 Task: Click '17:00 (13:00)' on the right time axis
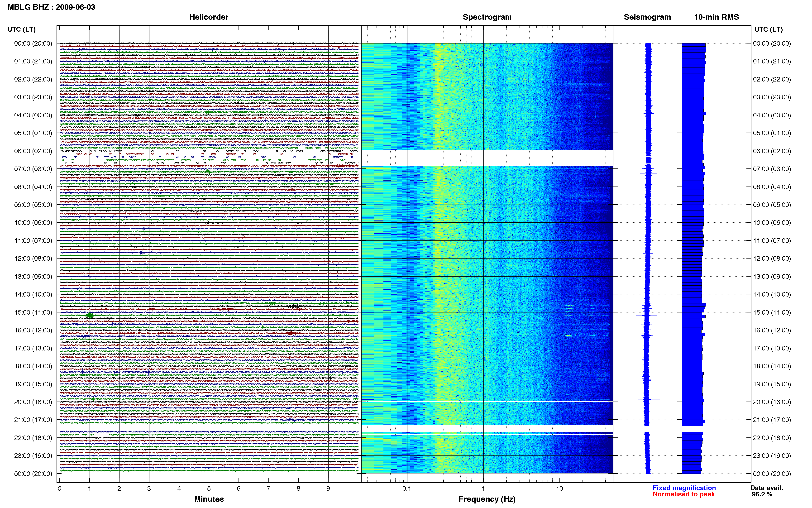(x=772, y=348)
